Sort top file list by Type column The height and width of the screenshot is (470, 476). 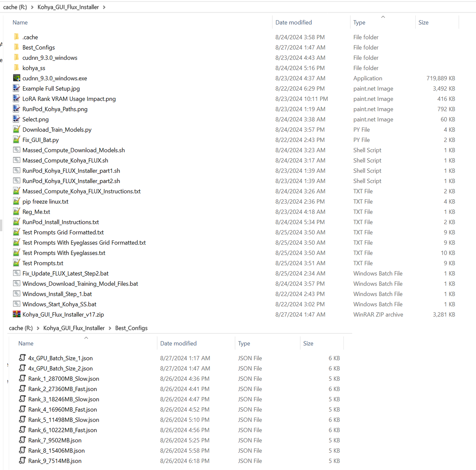point(359,22)
